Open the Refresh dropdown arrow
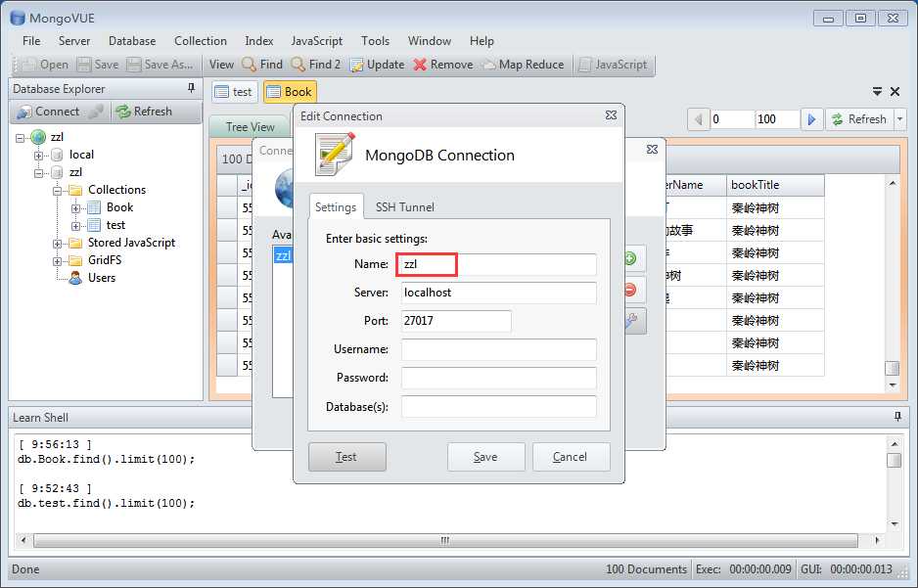The image size is (918, 588). point(899,119)
